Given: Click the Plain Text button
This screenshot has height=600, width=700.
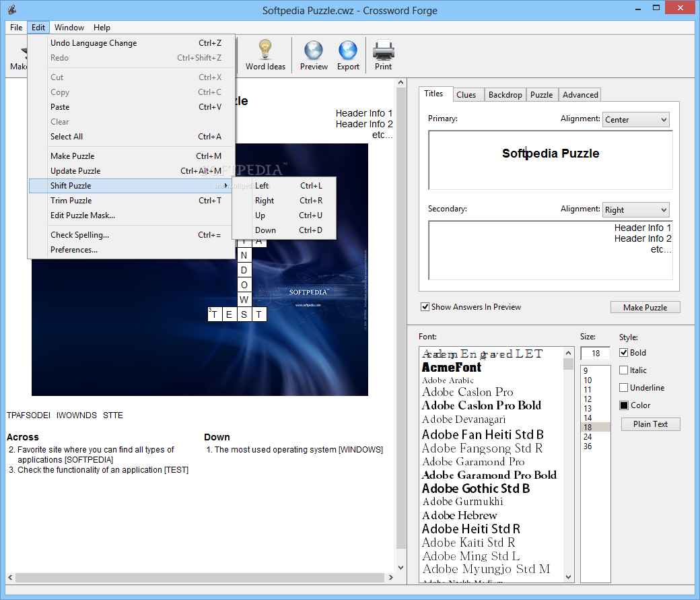Looking at the screenshot, I should 650,424.
